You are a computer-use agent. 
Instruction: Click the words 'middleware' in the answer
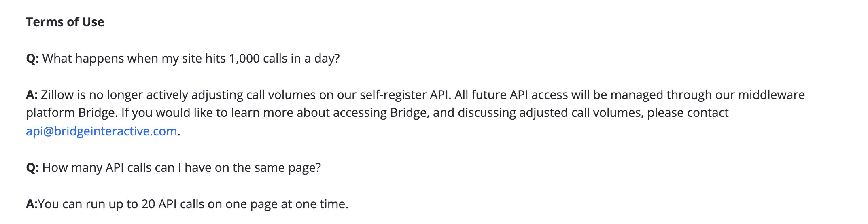coord(771,95)
